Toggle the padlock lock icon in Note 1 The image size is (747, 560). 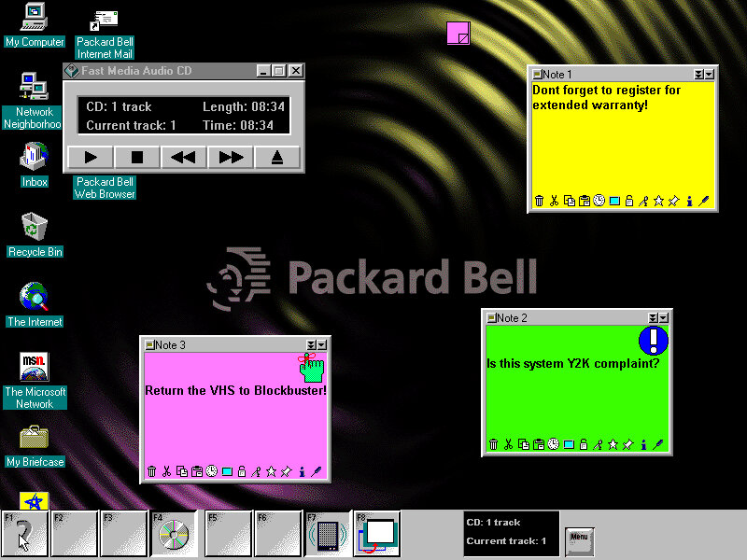tap(628, 201)
